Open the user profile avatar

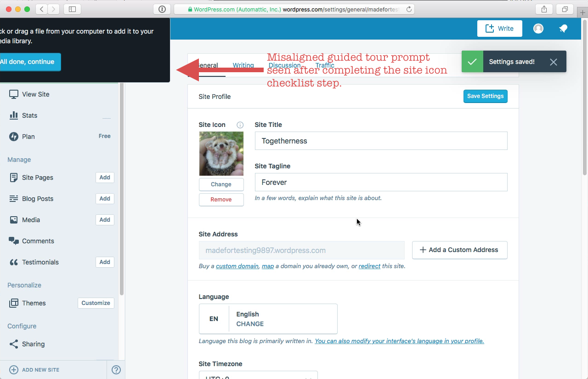coord(538,29)
